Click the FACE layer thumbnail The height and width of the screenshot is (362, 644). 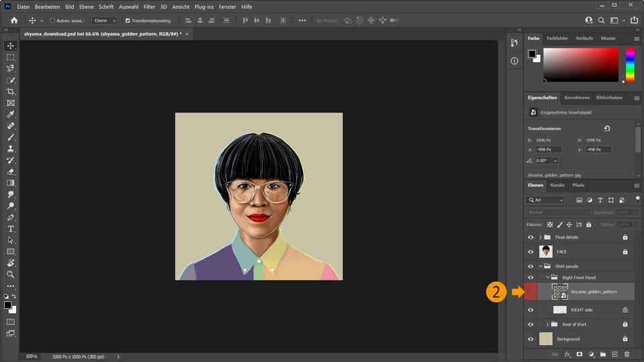coord(545,252)
